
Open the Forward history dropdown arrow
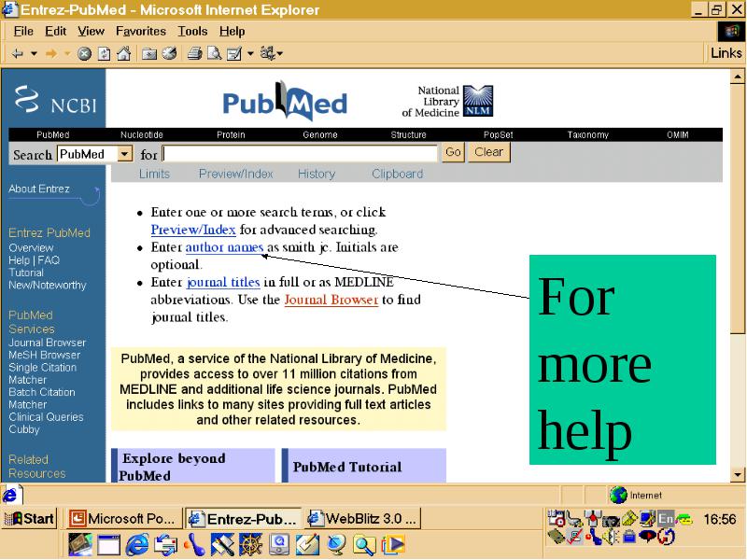[67, 53]
